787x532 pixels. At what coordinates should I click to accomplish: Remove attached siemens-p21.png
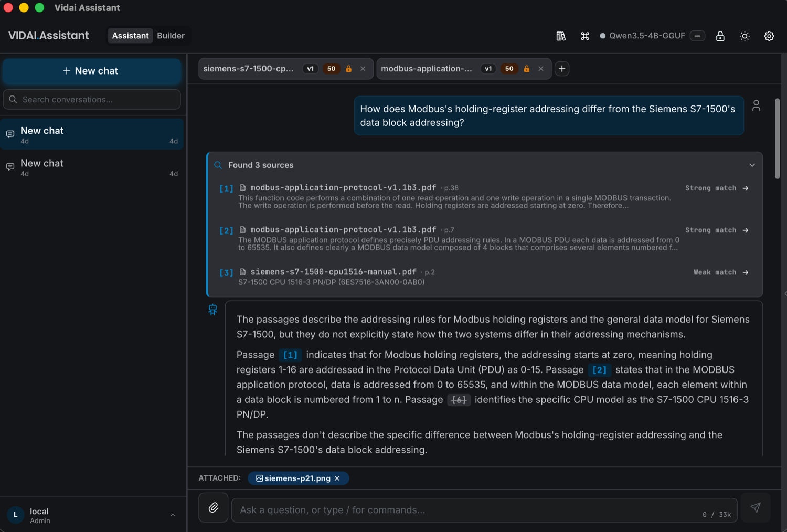pyautogui.click(x=337, y=478)
